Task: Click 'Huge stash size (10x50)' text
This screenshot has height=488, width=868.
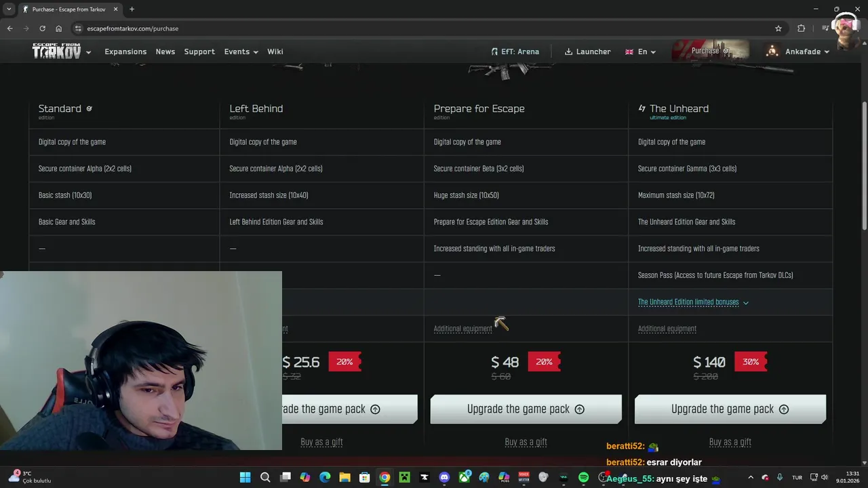Action: pyautogui.click(x=467, y=195)
